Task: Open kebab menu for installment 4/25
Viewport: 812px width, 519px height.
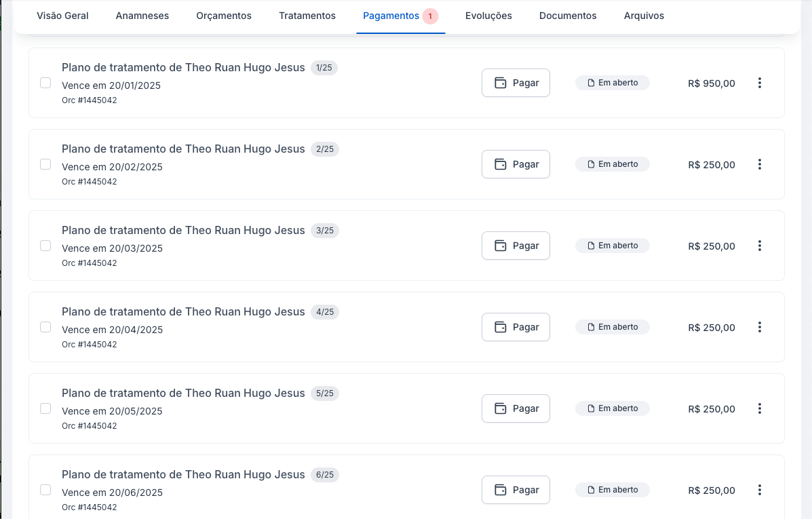Action: [759, 327]
